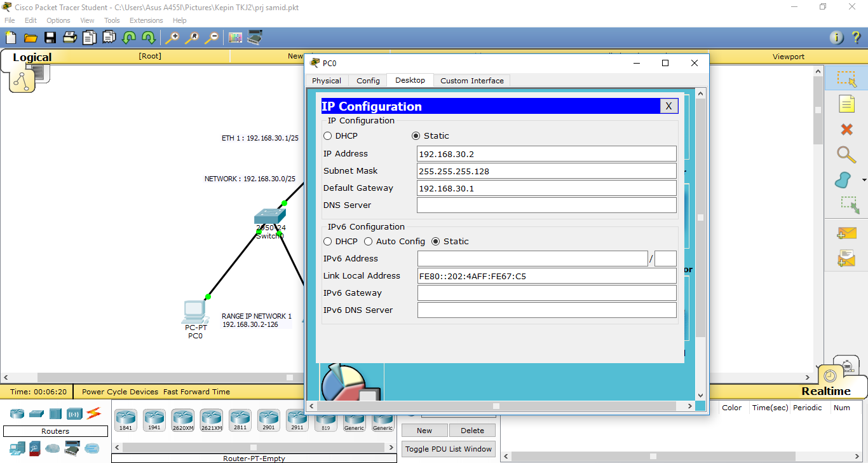The width and height of the screenshot is (868, 463).
Task: Select IPv4 DHCP radio button
Action: tap(328, 135)
